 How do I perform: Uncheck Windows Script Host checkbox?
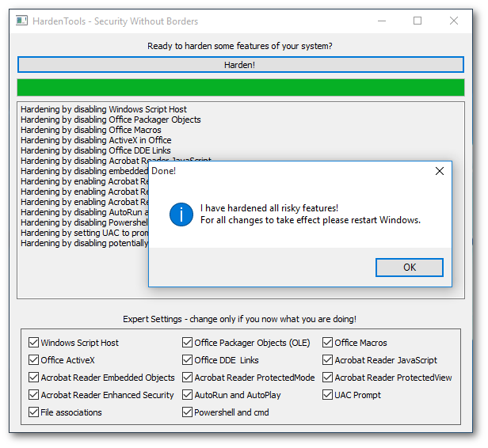click(33, 342)
